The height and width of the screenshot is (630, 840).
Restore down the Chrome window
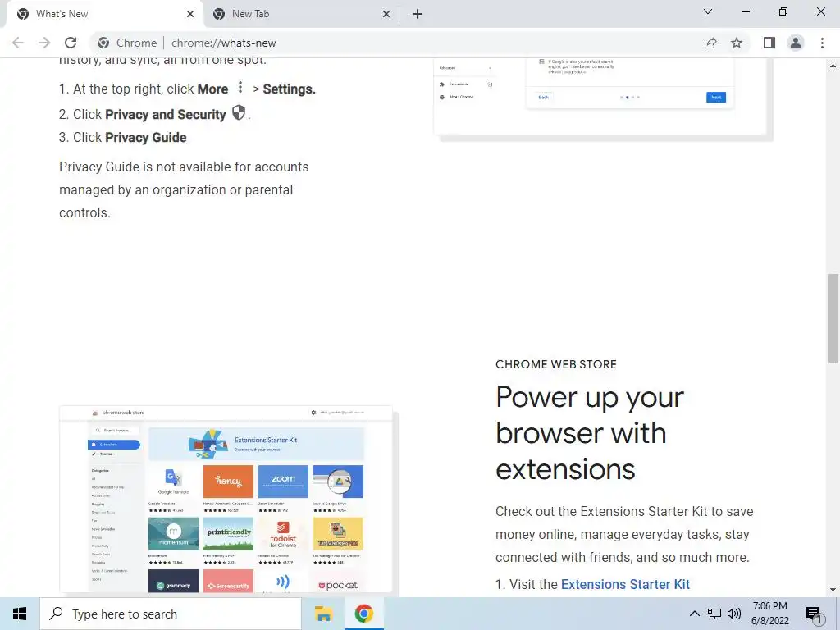[x=783, y=11]
